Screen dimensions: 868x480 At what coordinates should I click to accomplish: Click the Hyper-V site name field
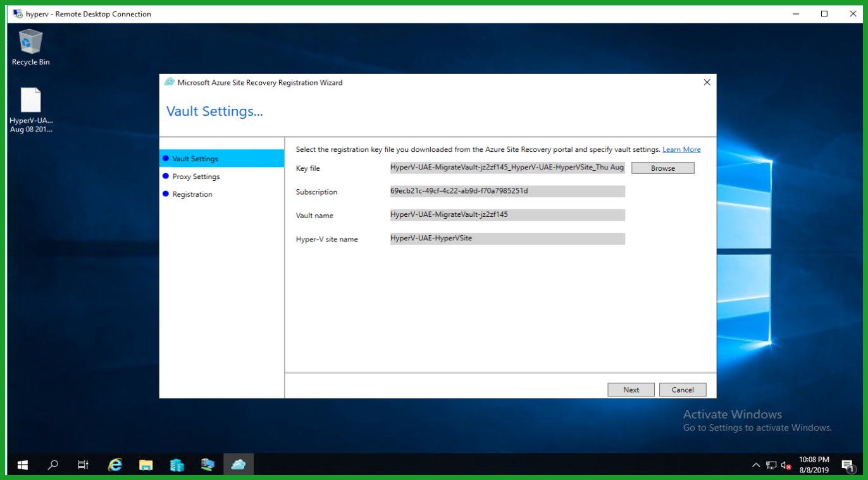click(507, 238)
